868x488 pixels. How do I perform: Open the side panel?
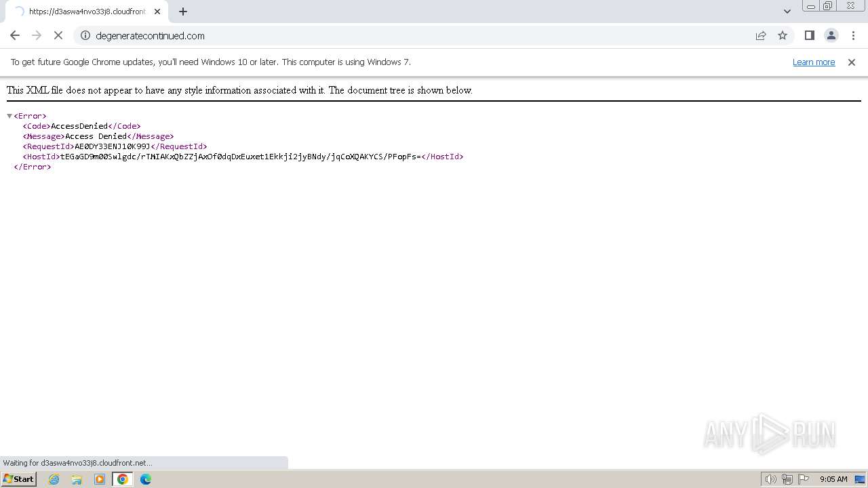pos(809,35)
